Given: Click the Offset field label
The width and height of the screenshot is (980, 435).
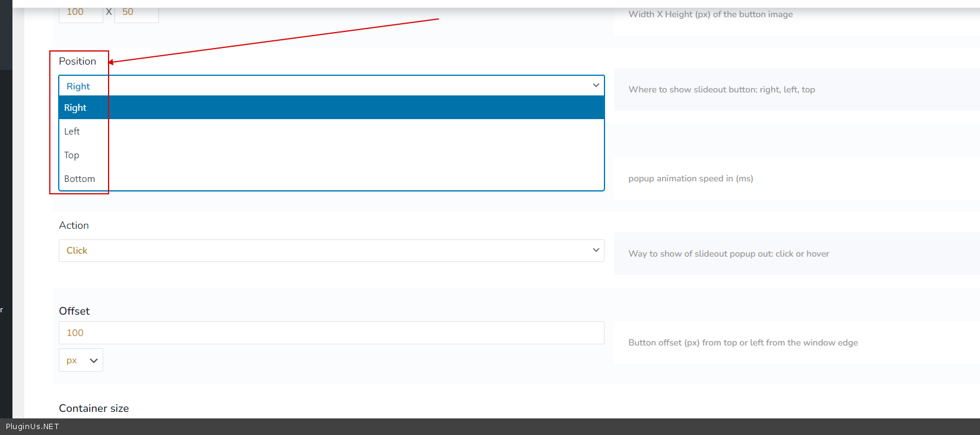Looking at the screenshot, I should coord(74,311).
